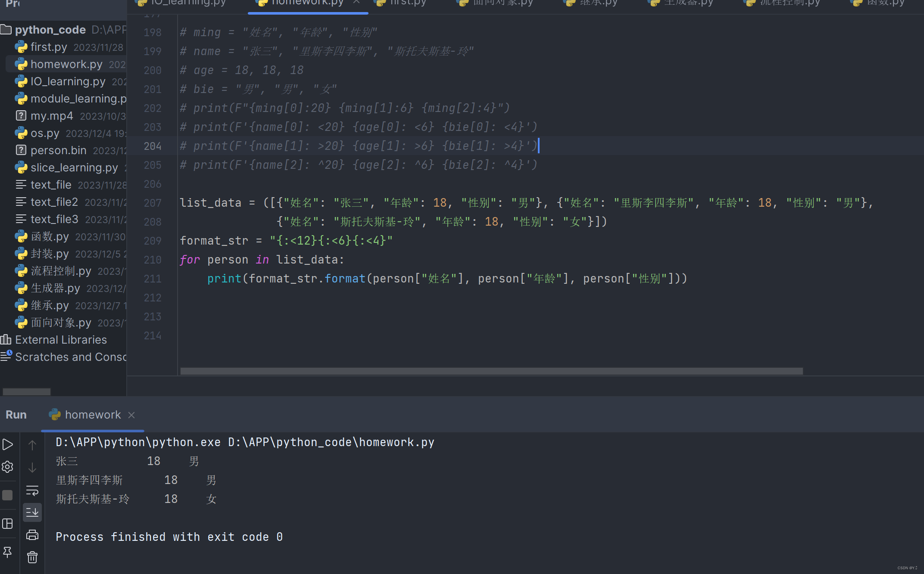Switch to the 面向对象.py editor tab
This screenshot has width=924, height=574.
click(496, 3)
